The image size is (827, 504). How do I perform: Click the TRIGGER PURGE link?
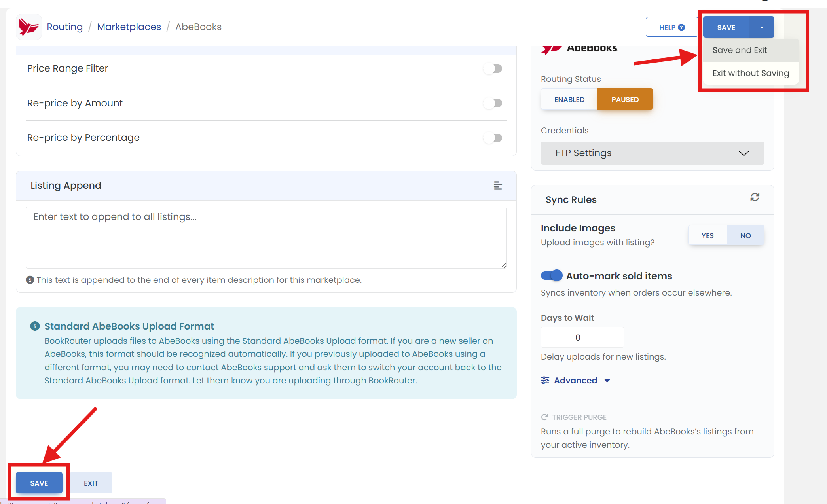pos(574,417)
